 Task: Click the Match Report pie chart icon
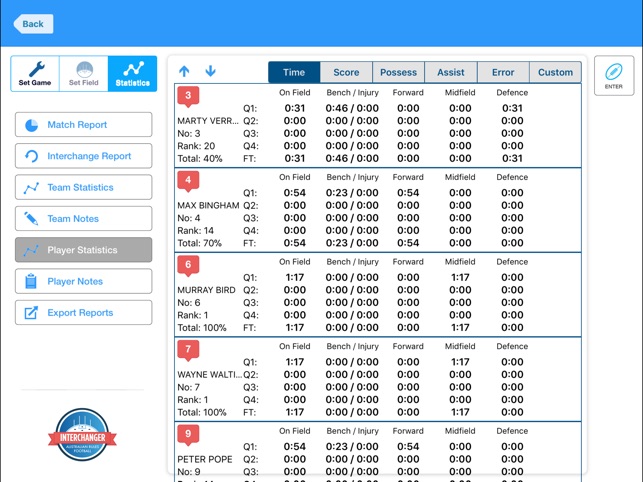[32, 125]
